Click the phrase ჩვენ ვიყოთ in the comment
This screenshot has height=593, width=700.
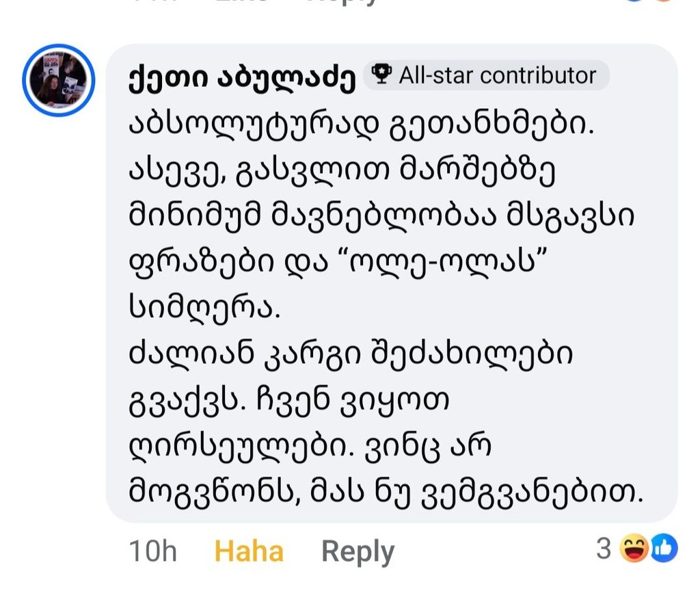pyautogui.click(x=352, y=401)
